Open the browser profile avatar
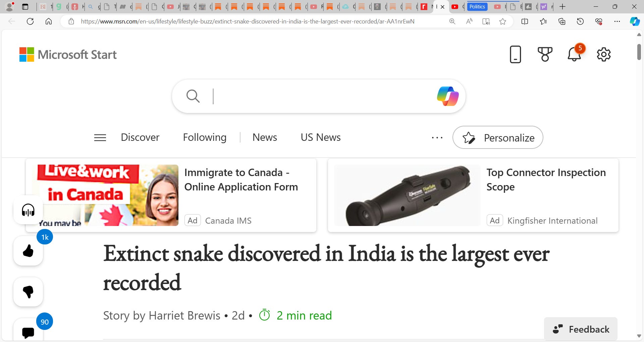The width and height of the screenshot is (644, 342). click(10, 6)
